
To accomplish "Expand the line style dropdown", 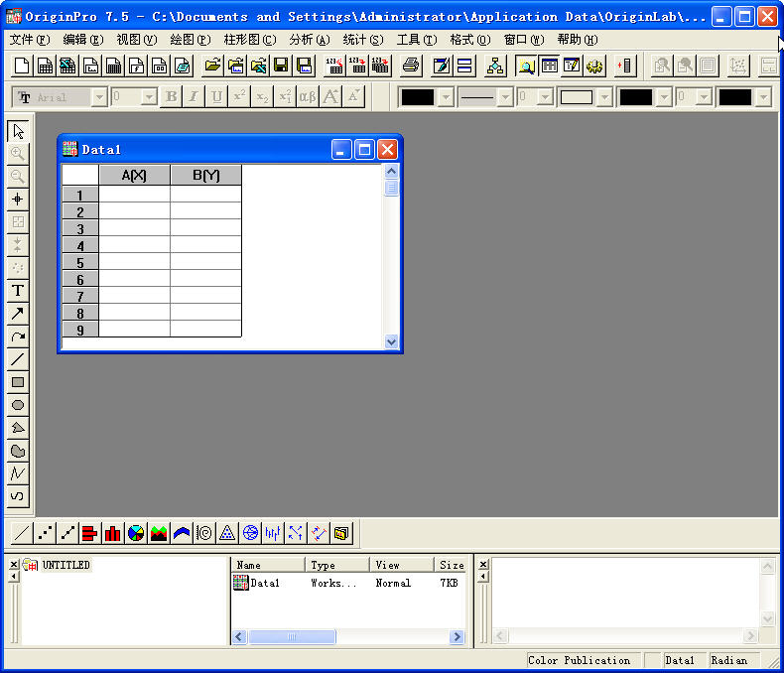I will click(503, 97).
